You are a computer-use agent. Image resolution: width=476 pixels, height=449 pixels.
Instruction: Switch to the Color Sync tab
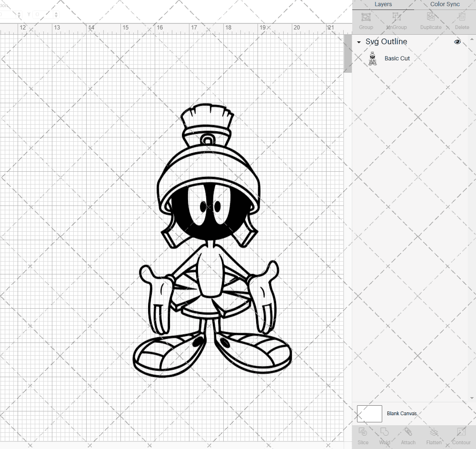tap(445, 4)
